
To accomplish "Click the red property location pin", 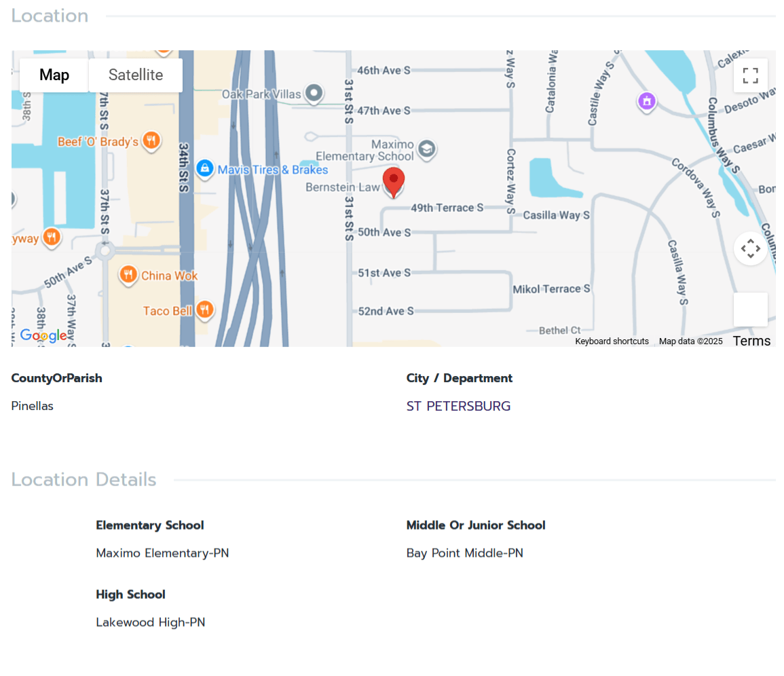I will coord(394,182).
